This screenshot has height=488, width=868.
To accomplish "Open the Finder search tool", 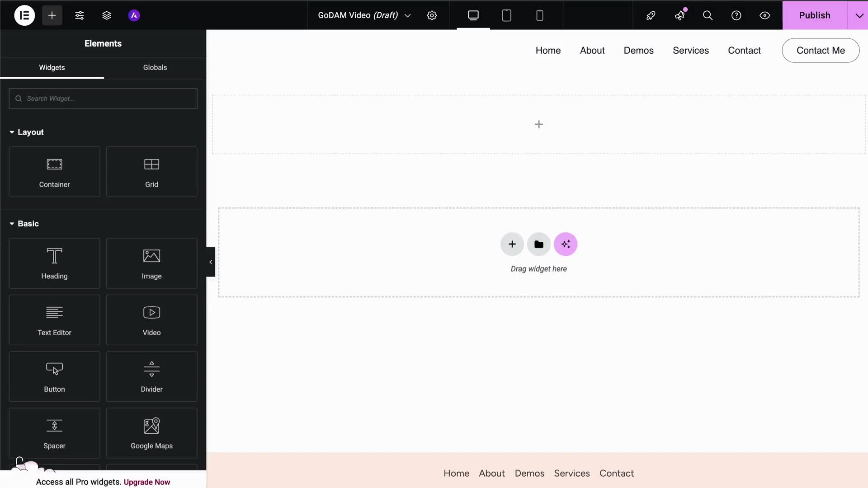I will [x=708, y=15].
